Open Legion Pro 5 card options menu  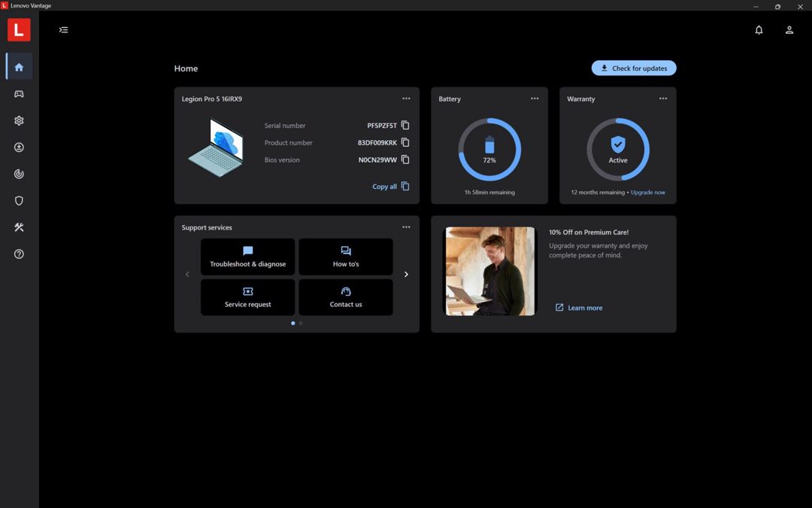point(406,99)
